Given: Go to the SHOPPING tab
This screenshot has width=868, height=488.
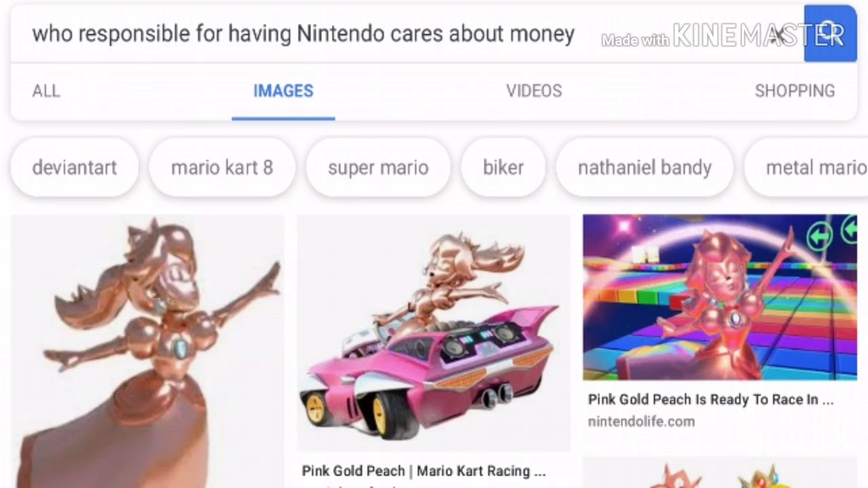Looking at the screenshot, I should 795,91.
